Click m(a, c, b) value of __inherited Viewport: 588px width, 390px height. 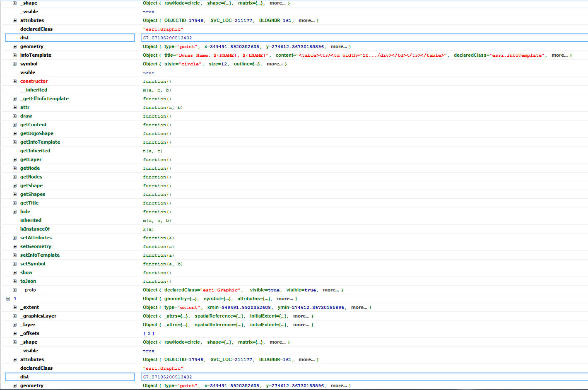tap(157, 90)
